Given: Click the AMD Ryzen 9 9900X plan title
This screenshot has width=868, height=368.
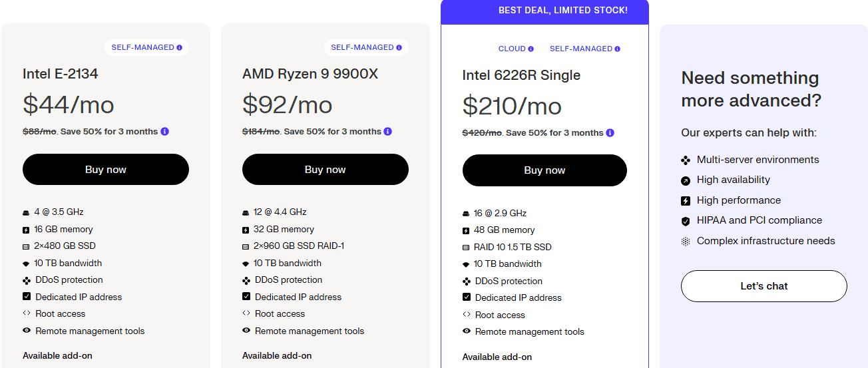Looking at the screenshot, I should click(310, 74).
